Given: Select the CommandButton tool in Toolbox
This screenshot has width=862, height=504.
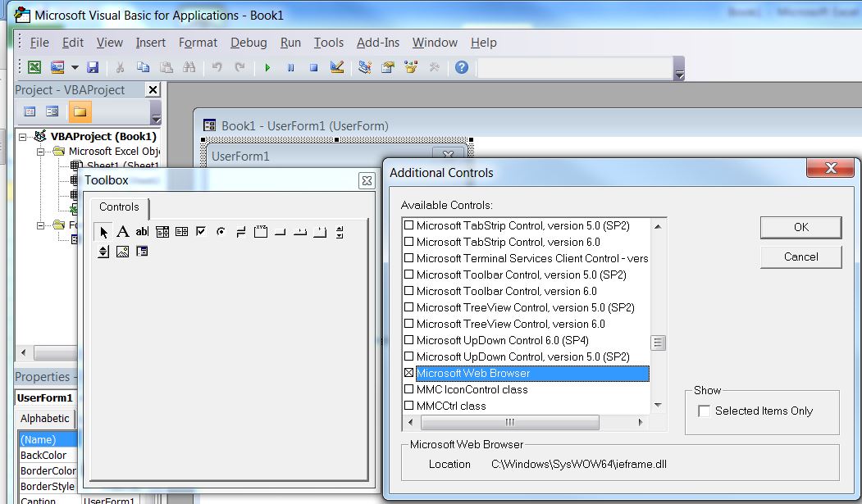Looking at the screenshot, I should [x=280, y=232].
